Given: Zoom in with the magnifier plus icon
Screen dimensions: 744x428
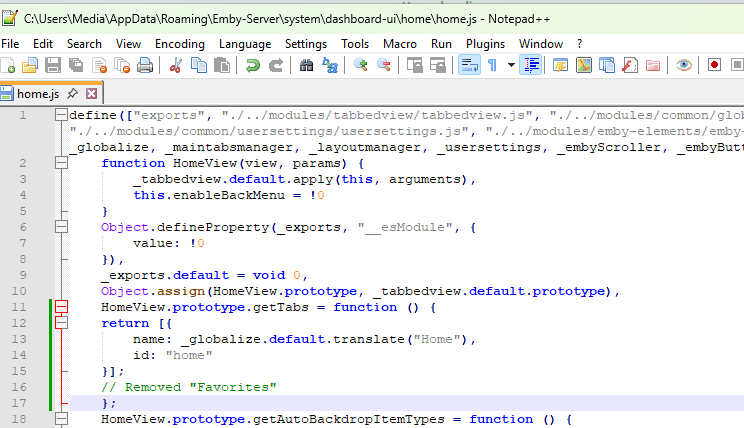Looking at the screenshot, I should tap(361, 65).
